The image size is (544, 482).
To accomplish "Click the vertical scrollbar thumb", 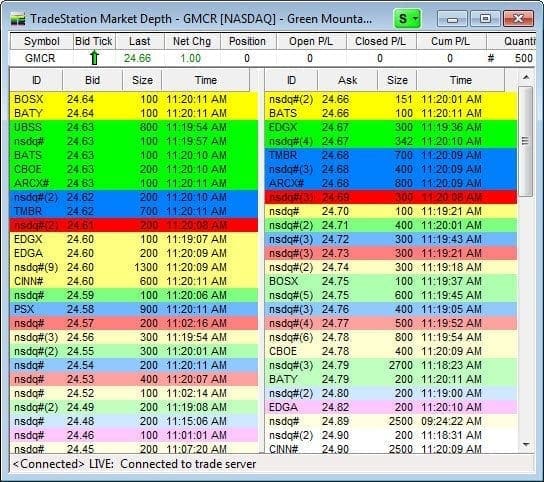I will [525, 141].
